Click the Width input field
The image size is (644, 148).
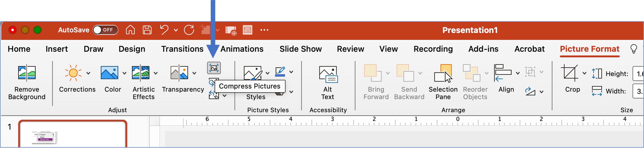point(638,91)
